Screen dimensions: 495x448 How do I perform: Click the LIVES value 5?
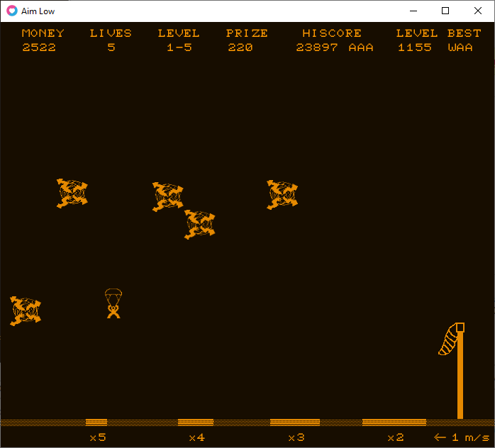[x=111, y=47]
